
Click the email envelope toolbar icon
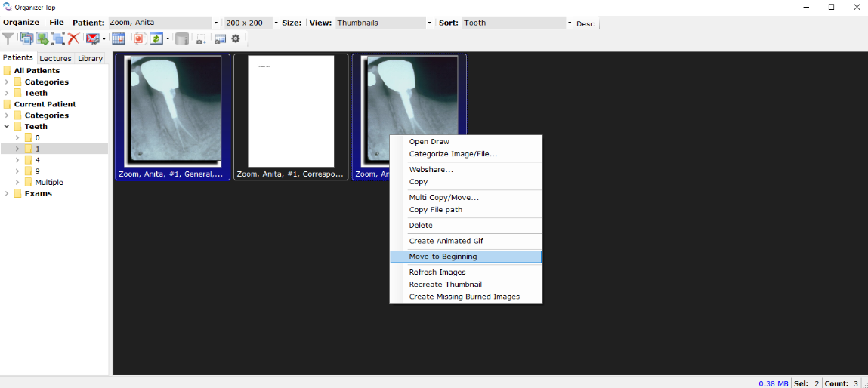point(92,38)
